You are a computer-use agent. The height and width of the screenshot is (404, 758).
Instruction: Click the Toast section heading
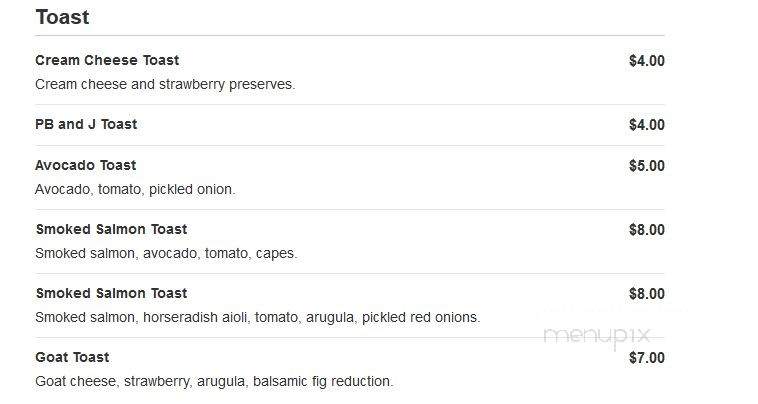pos(62,17)
